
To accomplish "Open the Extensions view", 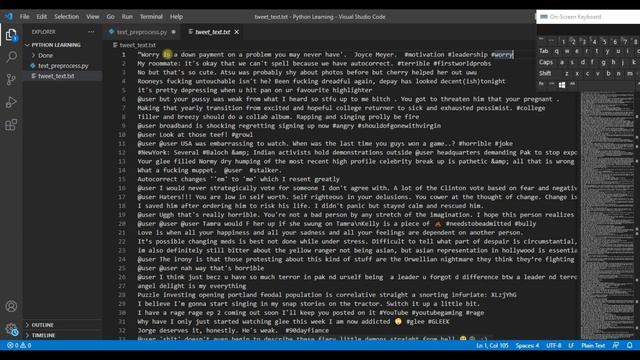I will coord(11,124).
